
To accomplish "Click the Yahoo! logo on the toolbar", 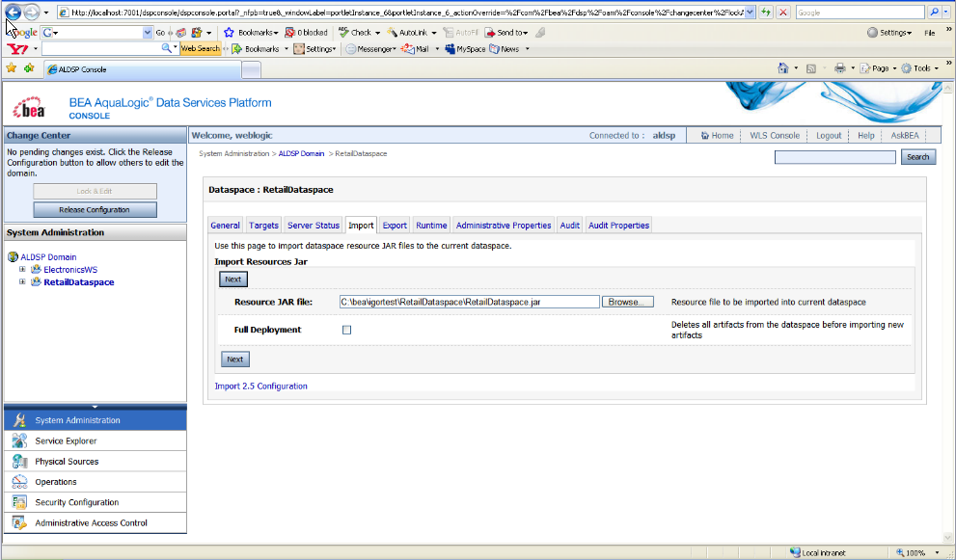I will coord(17,49).
